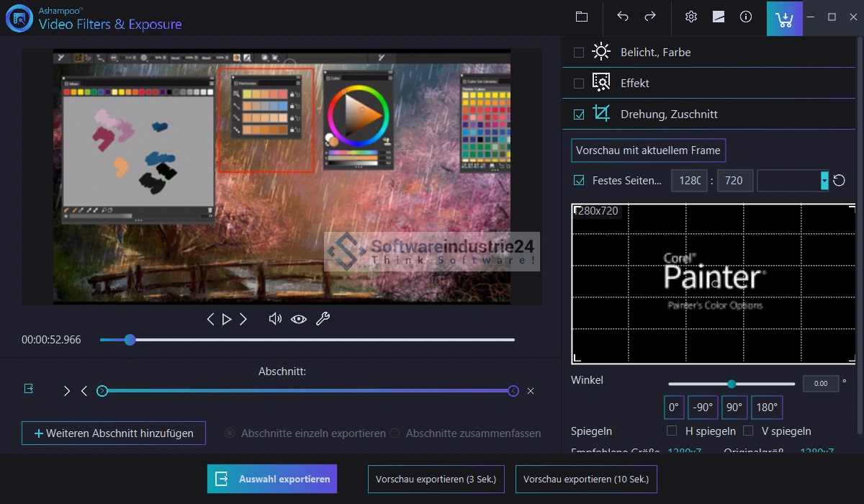Open the wrench tool icon below video
The height and width of the screenshot is (504, 864).
pyautogui.click(x=323, y=319)
